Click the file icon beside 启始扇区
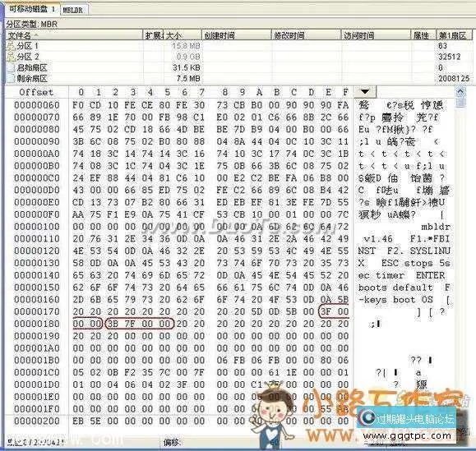476x451 pixels. 12,67
